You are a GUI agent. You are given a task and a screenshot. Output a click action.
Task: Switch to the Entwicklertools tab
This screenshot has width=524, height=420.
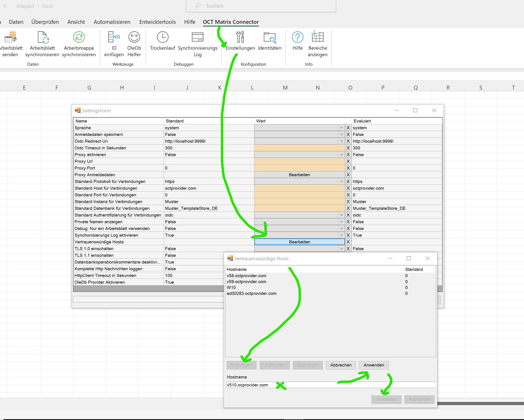[157, 22]
